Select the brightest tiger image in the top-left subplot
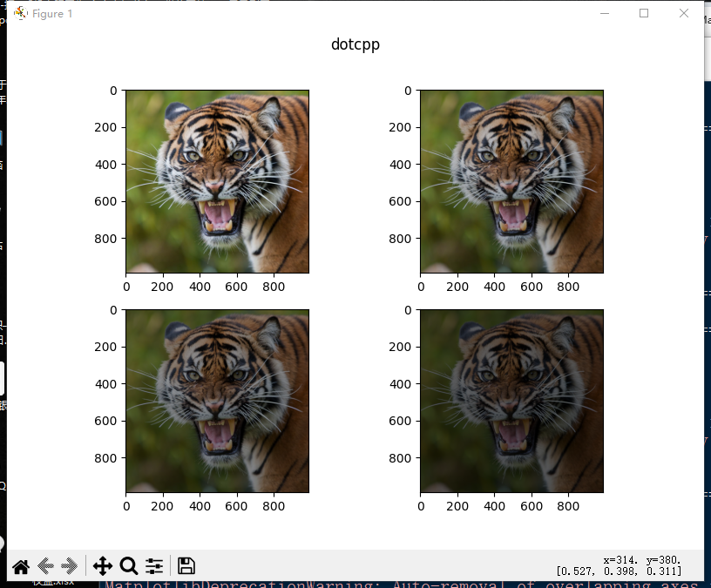The width and height of the screenshot is (711, 588). pos(218,181)
